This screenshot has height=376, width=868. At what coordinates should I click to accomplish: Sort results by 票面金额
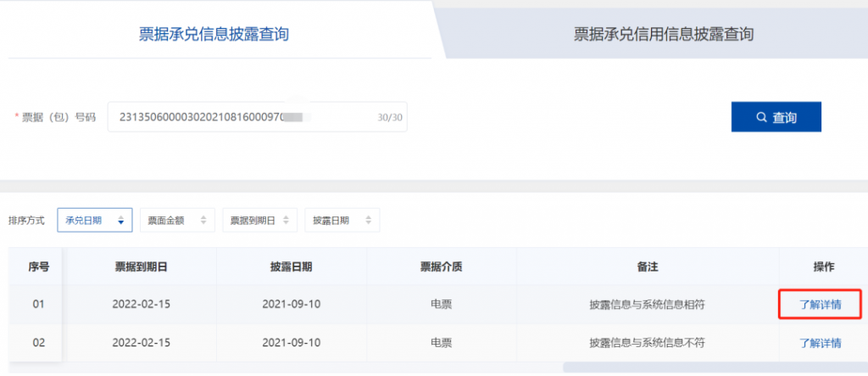177,220
